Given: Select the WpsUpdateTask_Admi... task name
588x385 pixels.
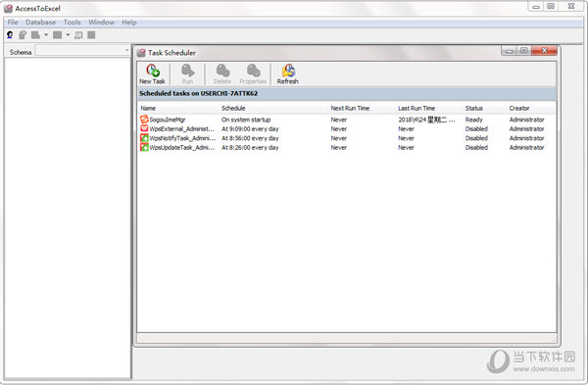Looking at the screenshot, I should point(182,148).
